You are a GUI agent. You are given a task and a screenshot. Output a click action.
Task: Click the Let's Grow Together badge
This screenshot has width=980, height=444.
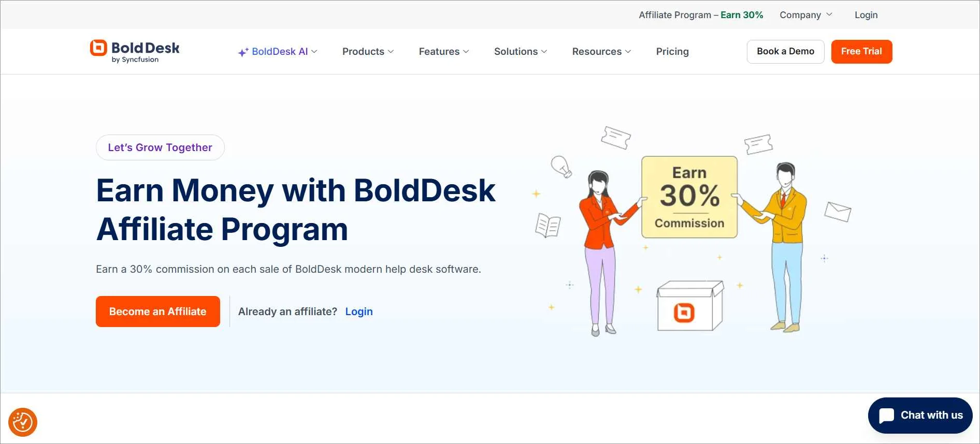(160, 147)
